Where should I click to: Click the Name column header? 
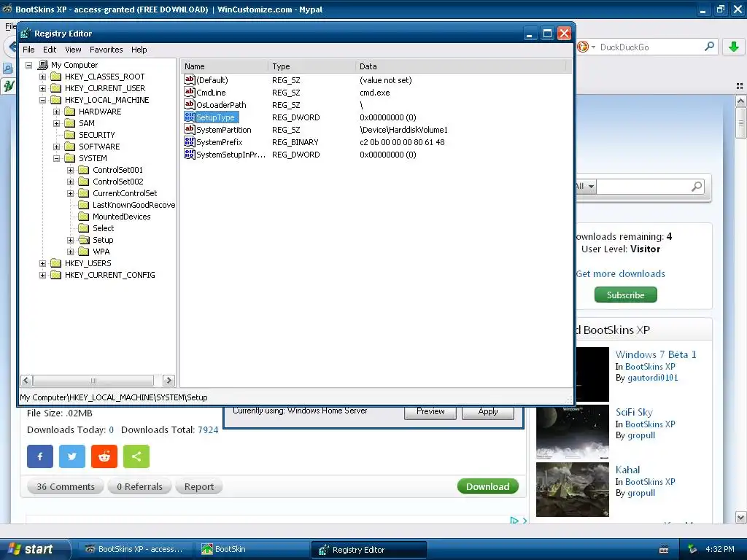point(224,66)
